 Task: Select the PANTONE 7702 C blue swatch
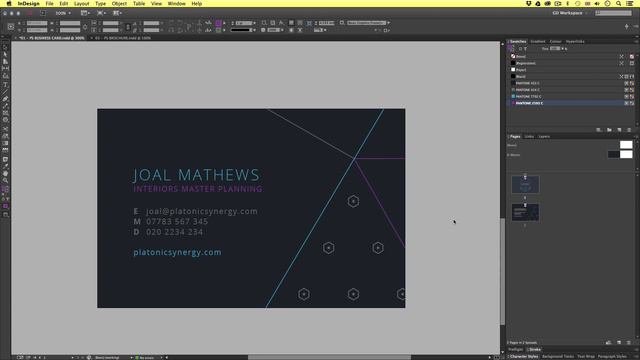tap(571, 96)
